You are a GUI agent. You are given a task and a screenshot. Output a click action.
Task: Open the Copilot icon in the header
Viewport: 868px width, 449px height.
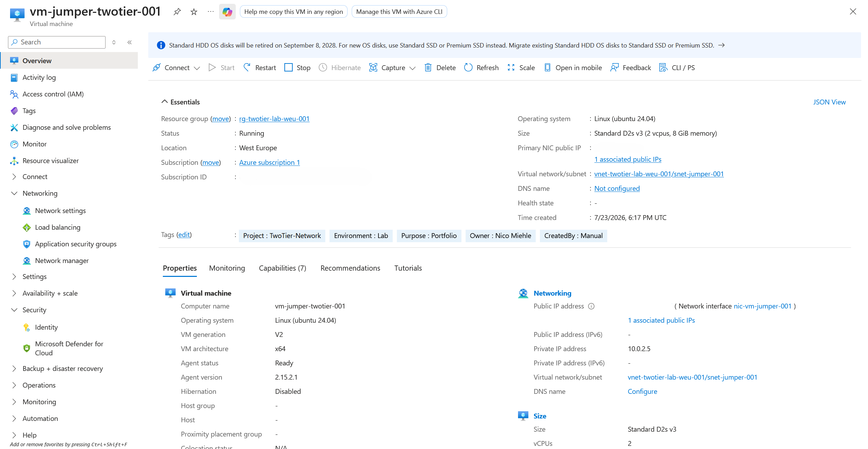(x=227, y=12)
